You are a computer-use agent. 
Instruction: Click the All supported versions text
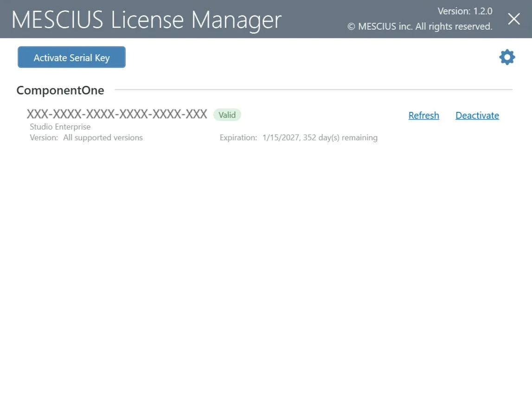pyautogui.click(x=103, y=137)
